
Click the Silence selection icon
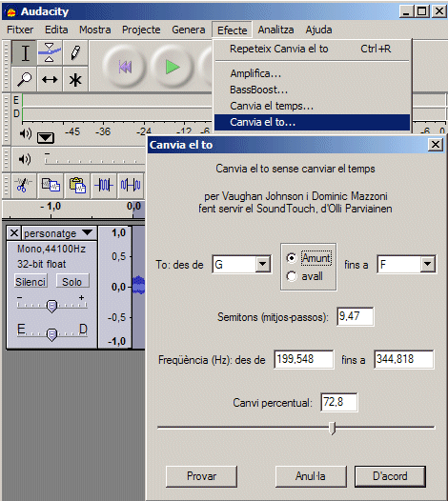click(x=131, y=185)
